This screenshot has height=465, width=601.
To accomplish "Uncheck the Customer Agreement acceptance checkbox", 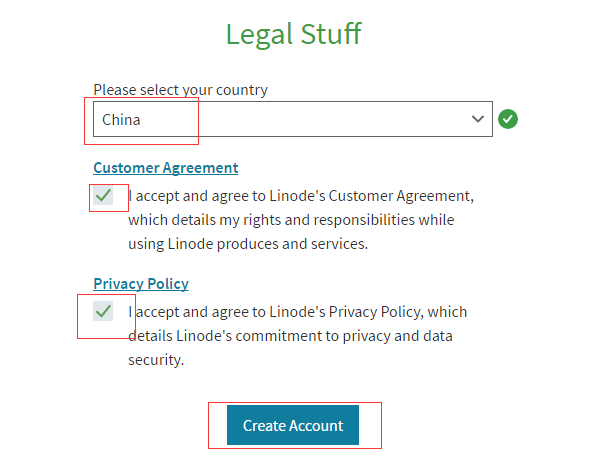I will tap(103, 196).
